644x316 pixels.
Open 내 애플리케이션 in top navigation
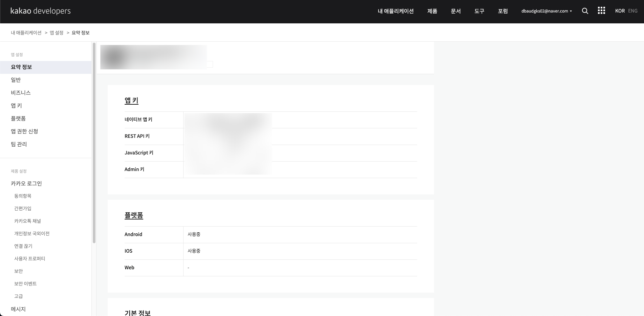395,11
